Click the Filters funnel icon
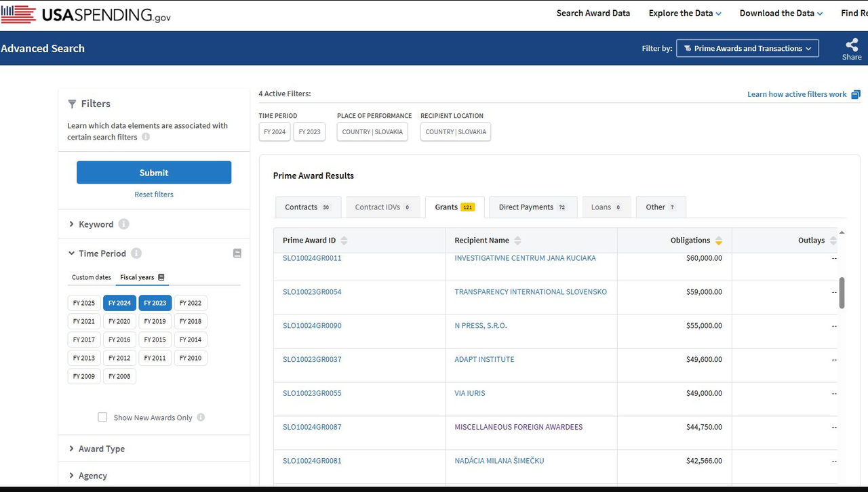Image resolution: width=868 pixels, height=492 pixels. [72, 104]
